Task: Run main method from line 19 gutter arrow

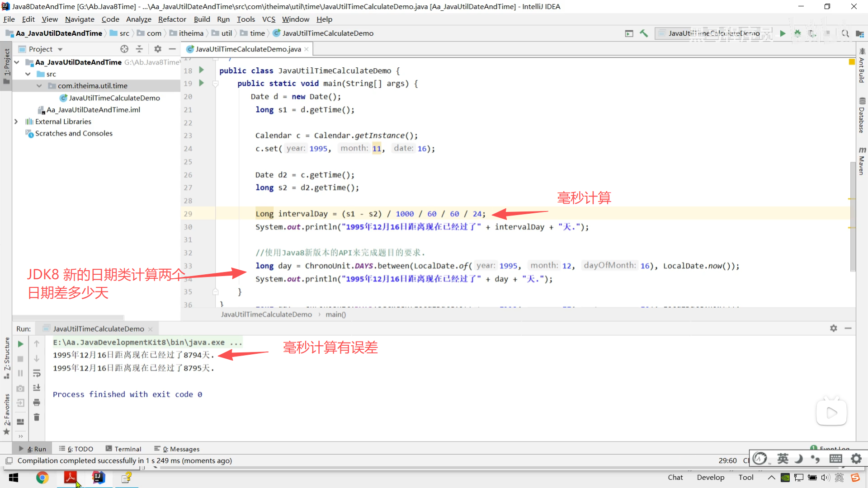Action: pyautogui.click(x=202, y=83)
